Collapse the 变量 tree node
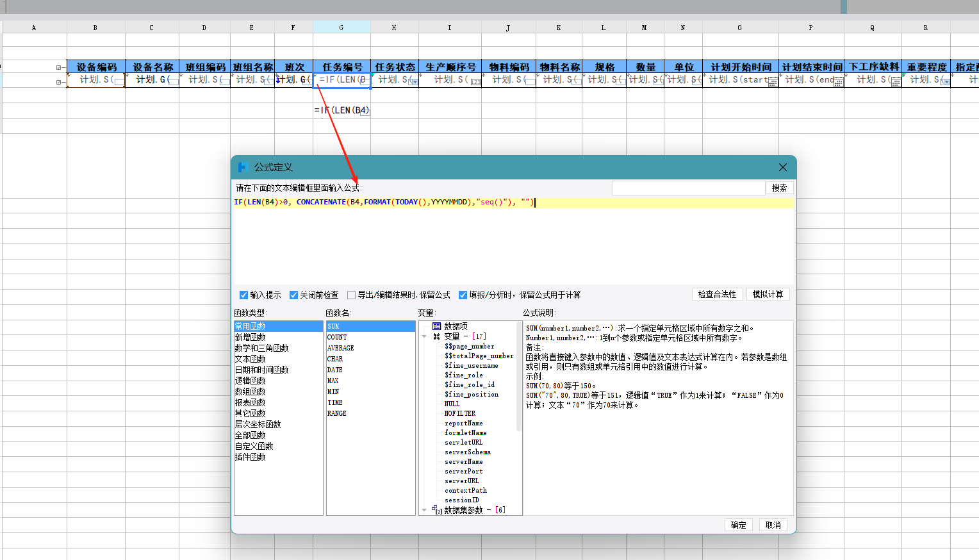Screen dimensions: 979x560 coord(424,336)
